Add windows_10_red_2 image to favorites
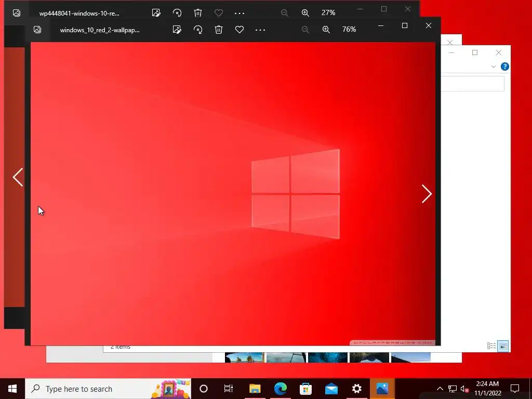 [240, 30]
